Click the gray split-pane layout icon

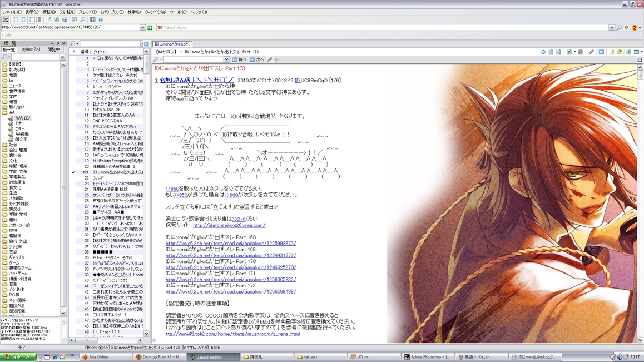tap(38, 19)
